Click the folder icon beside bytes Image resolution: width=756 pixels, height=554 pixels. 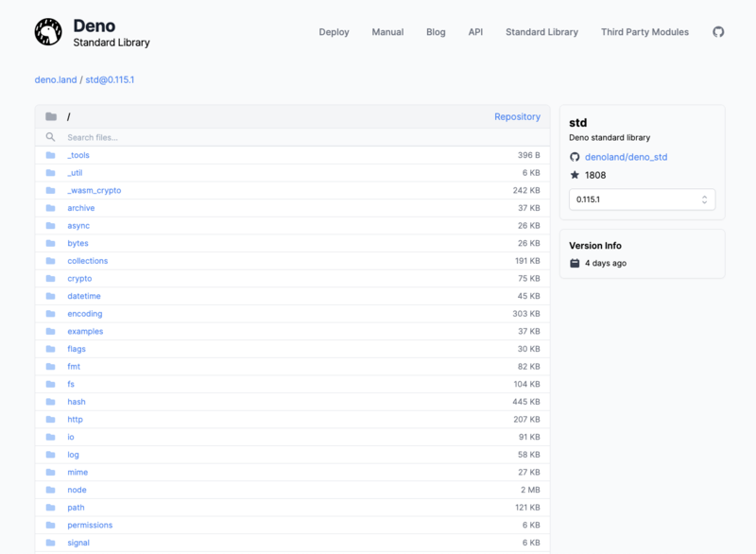coord(51,243)
